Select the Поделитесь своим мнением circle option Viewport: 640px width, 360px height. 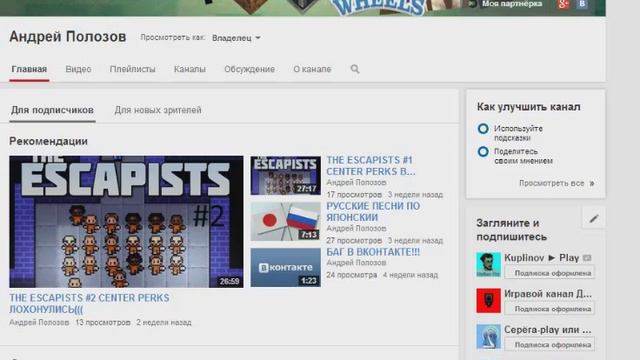[483, 152]
